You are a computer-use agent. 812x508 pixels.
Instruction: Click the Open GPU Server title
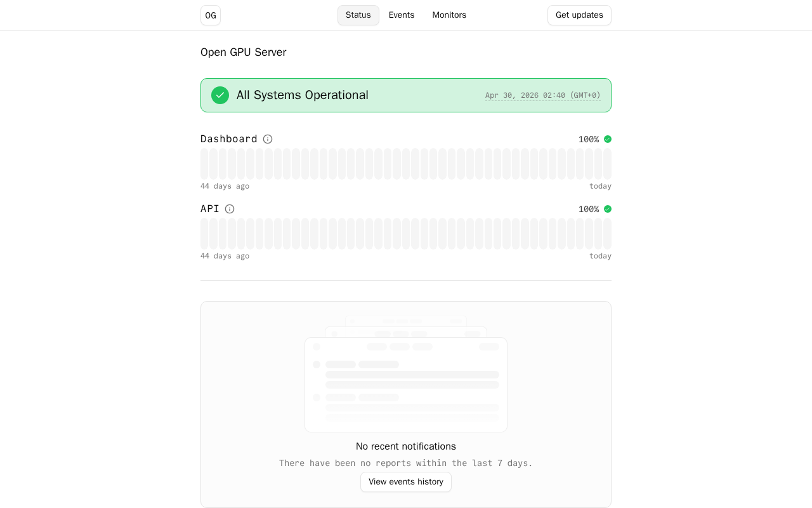click(x=244, y=52)
